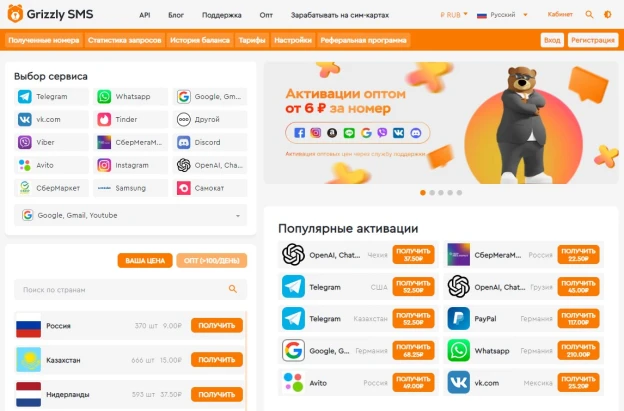Select the Telegram service icon
The height and width of the screenshot is (411, 624).
point(25,97)
